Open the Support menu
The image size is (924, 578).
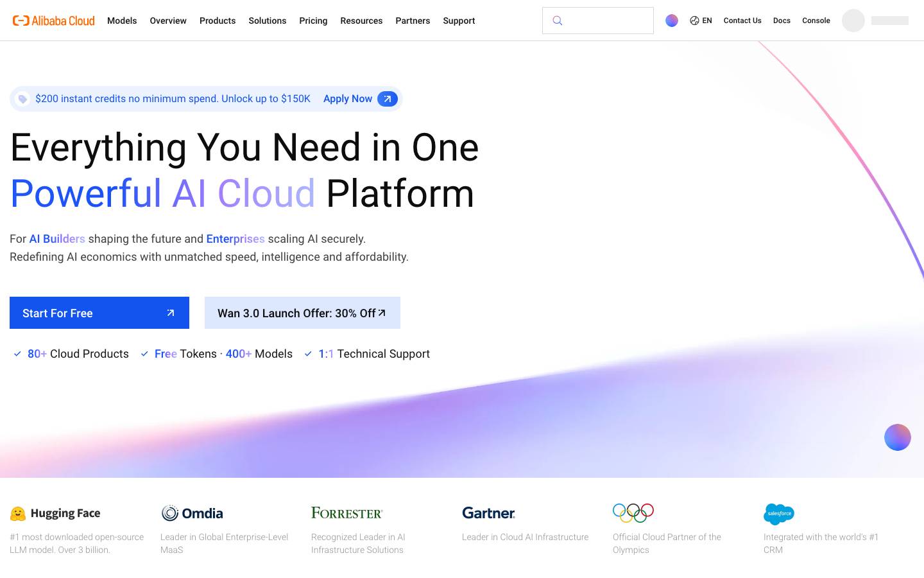click(x=459, y=21)
